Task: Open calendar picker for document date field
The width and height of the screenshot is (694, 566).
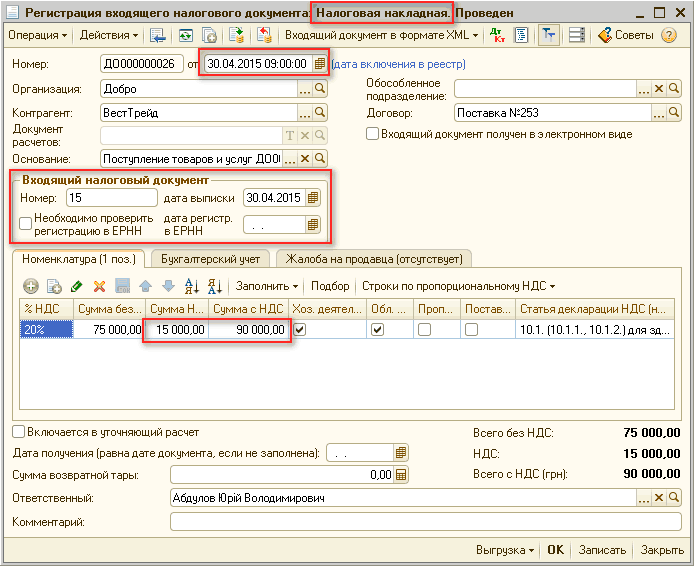Action: tap(319, 64)
